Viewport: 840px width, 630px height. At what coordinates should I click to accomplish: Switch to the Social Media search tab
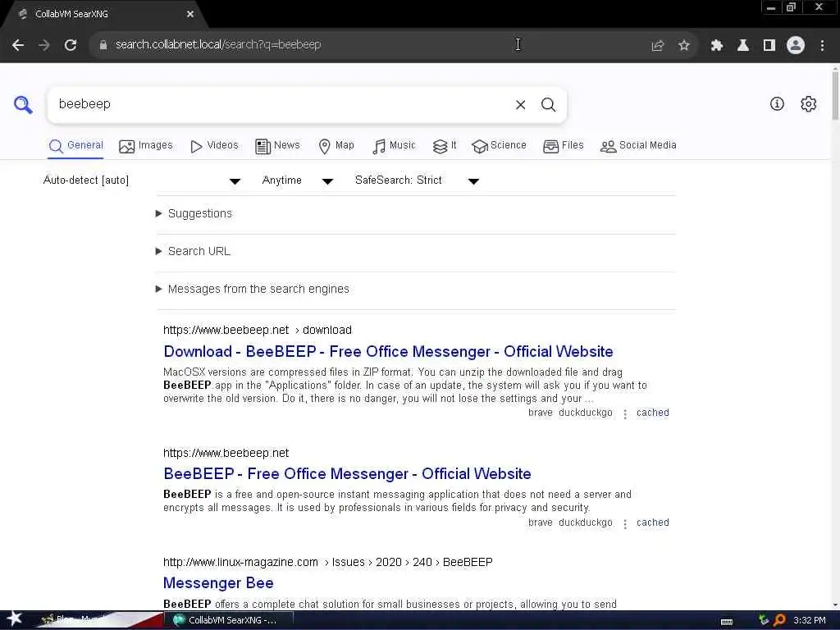(638, 146)
